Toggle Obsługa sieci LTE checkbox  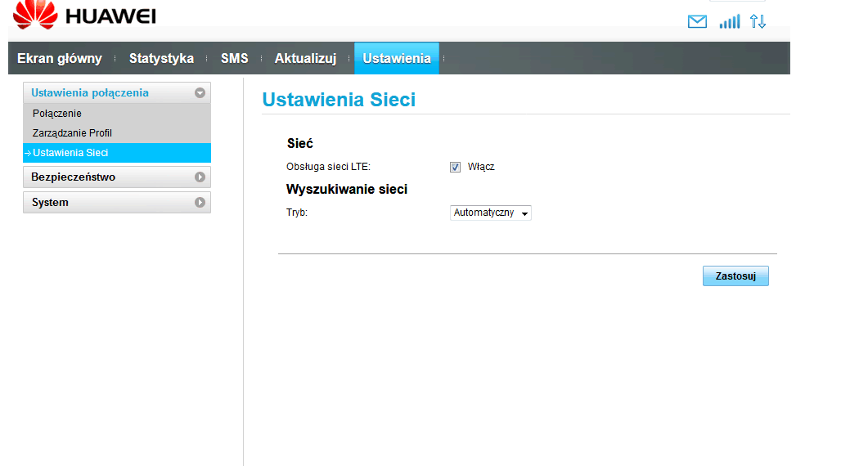tap(455, 167)
